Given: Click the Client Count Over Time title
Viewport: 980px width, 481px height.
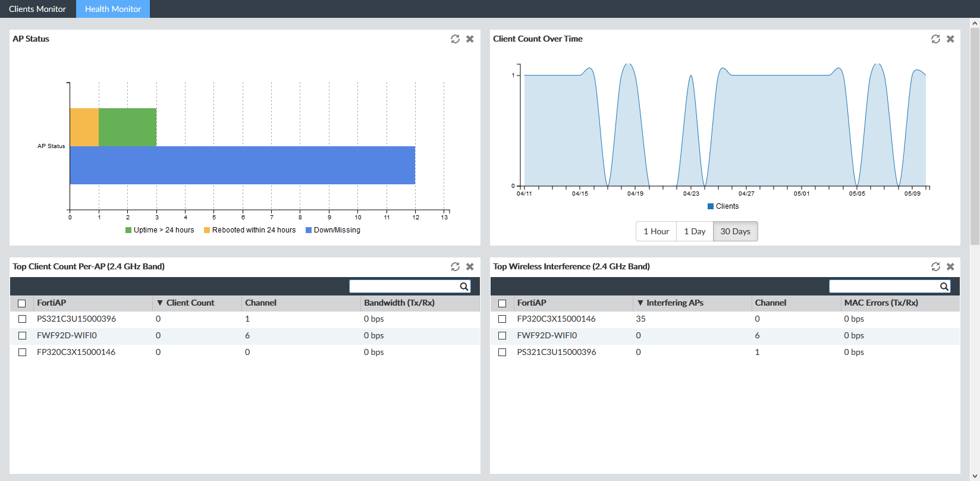Looking at the screenshot, I should [x=538, y=39].
